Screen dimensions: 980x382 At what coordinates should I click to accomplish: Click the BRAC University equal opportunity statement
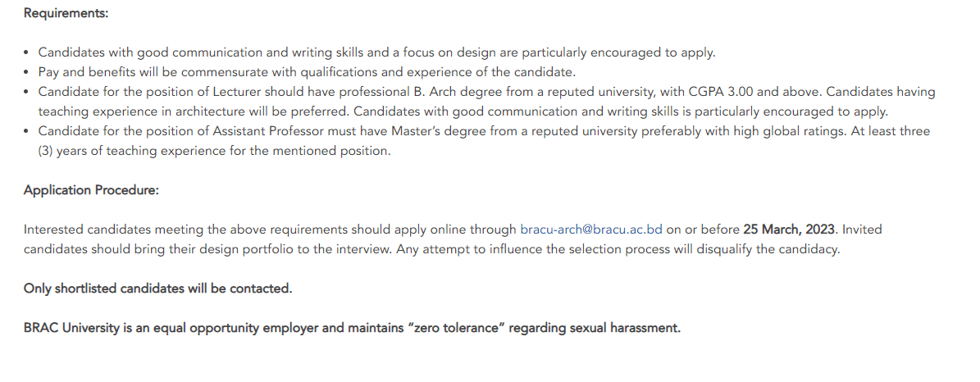pos(352,328)
